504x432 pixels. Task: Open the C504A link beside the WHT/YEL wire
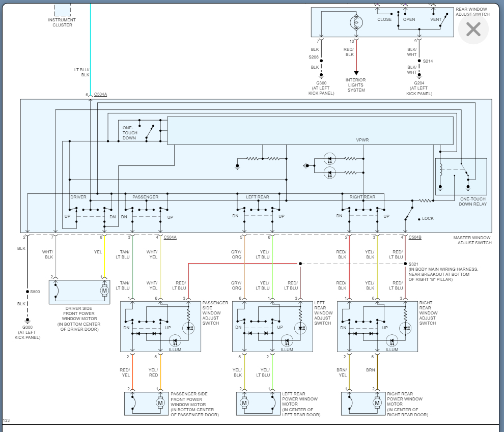pyautogui.click(x=170, y=237)
